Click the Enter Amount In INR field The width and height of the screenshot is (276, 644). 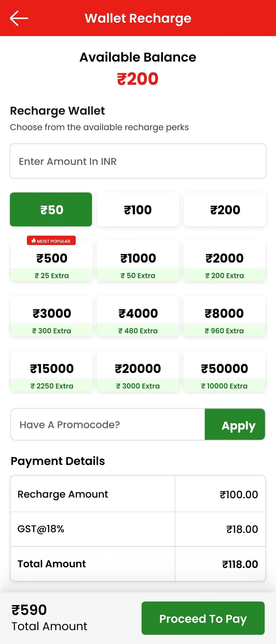pos(138,161)
